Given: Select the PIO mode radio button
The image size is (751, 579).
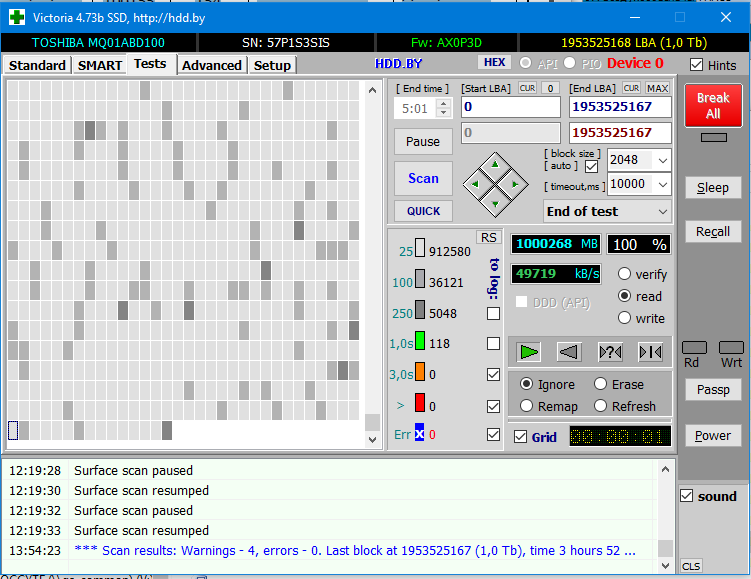Looking at the screenshot, I should click(x=569, y=63).
